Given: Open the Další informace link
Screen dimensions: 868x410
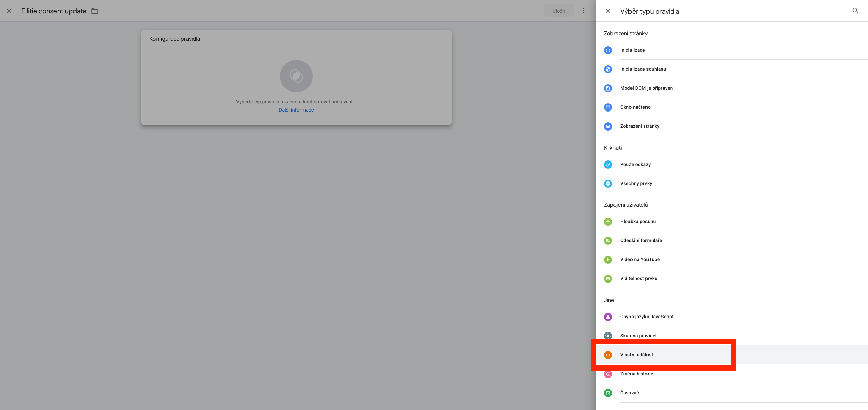Looking at the screenshot, I should pos(296,109).
